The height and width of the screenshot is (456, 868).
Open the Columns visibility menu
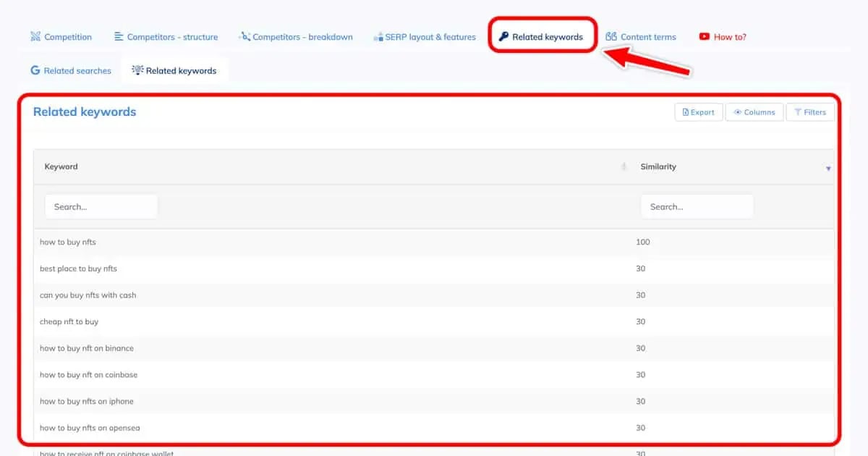tap(754, 112)
